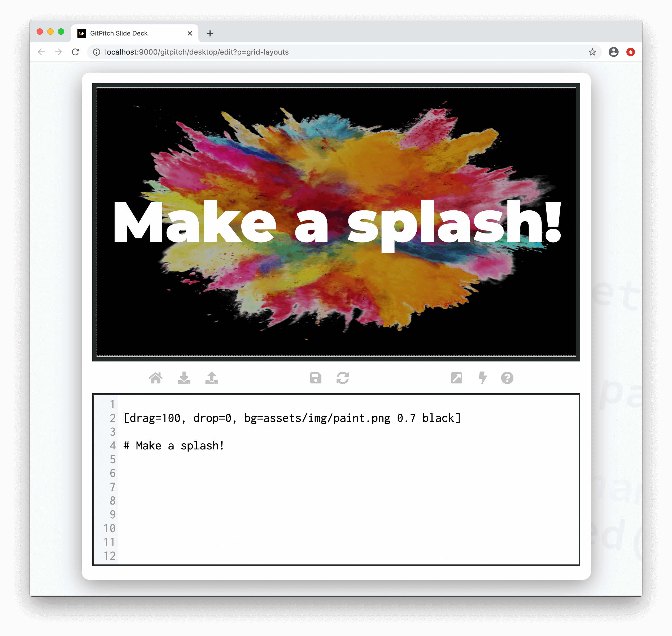View site information icon in address bar
Image resolution: width=672 pixels, height=636 pixels.
(x=97, y=52)
